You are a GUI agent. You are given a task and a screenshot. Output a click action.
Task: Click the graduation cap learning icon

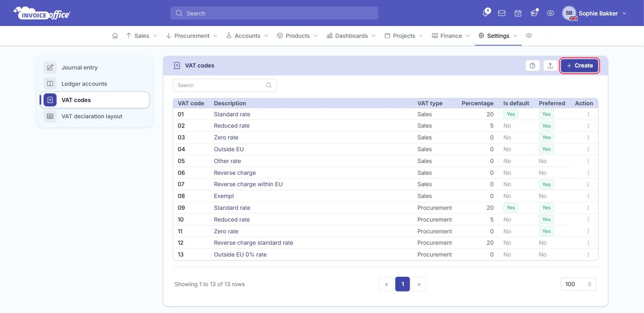[534, 13]
